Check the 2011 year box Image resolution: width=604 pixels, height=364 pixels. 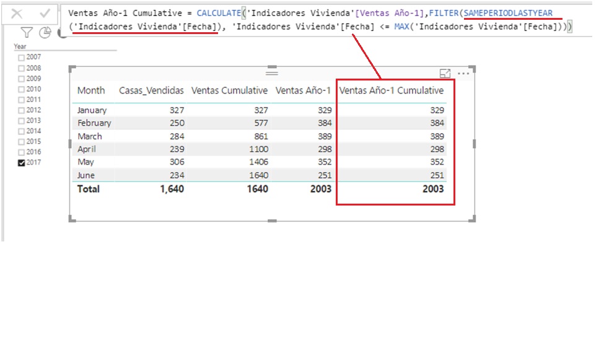[22, 100]
